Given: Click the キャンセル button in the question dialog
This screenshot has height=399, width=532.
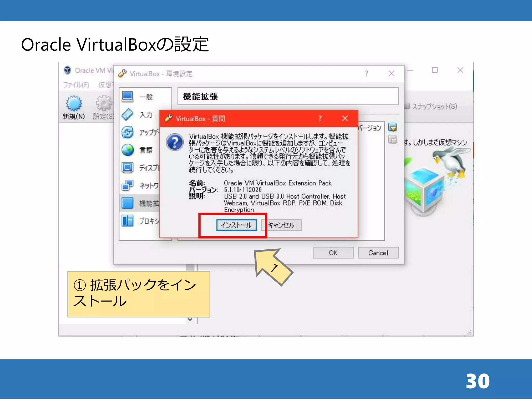Looking at the screenshot, I should pos(281,225).
